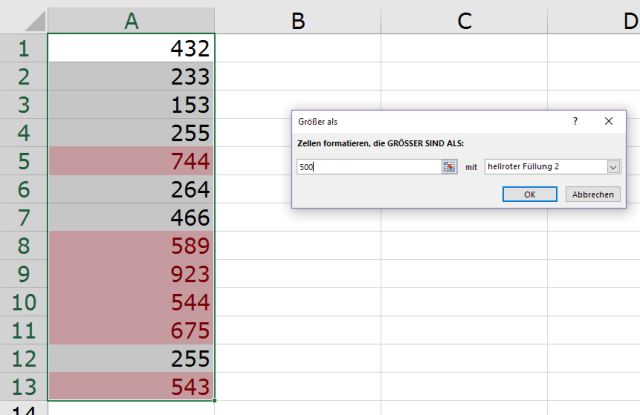Click the cell range selector icon in dialog
This screenshot has height=415, width=640.
[450, 167]
